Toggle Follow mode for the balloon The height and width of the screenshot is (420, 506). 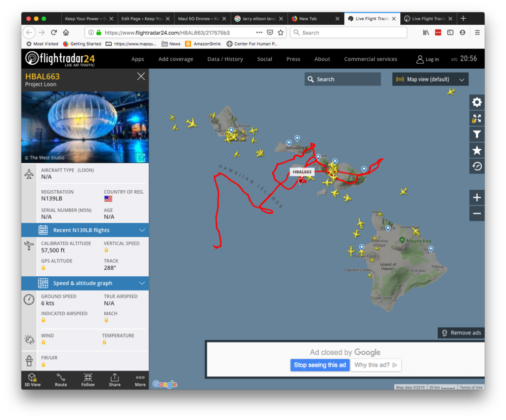click(x=87, y=379)
